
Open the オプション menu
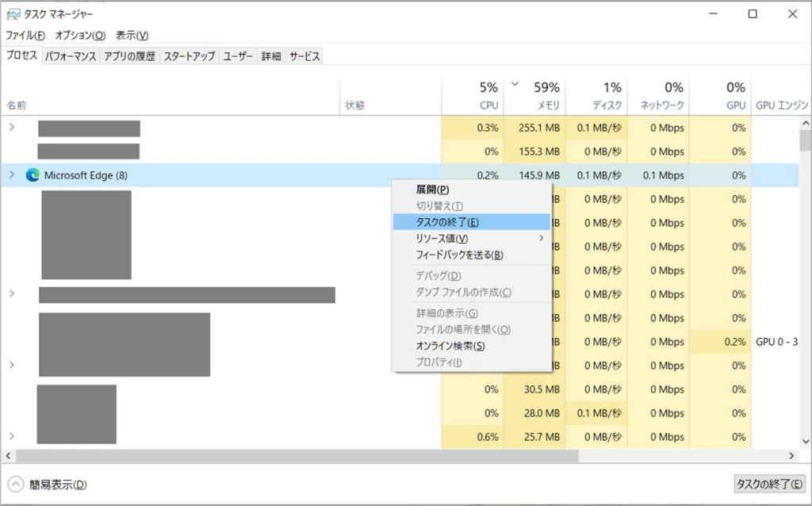(x=80, y=36)
